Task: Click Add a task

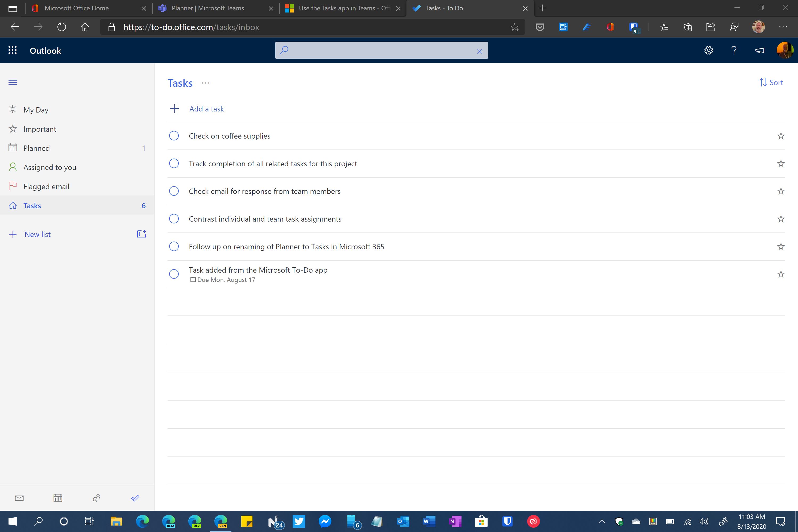Action: [x=207, y=109]
